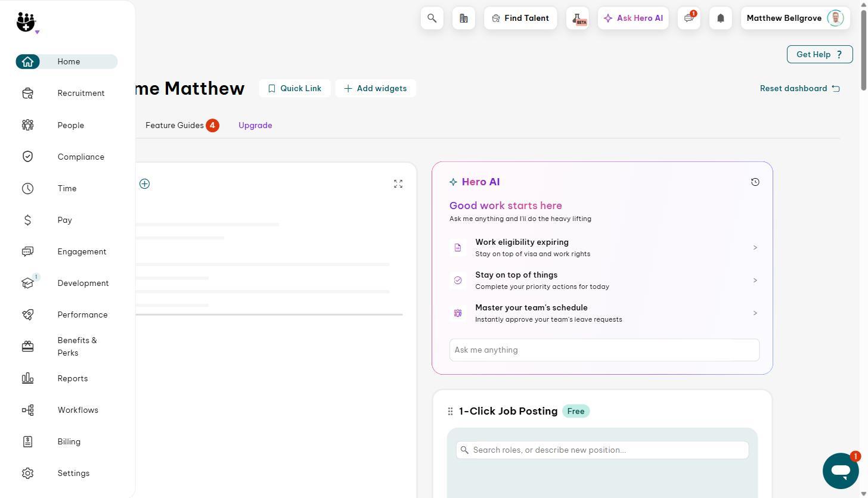868x498 pixels.
Task: Open the Time menu label
Action: click(67, 188)
